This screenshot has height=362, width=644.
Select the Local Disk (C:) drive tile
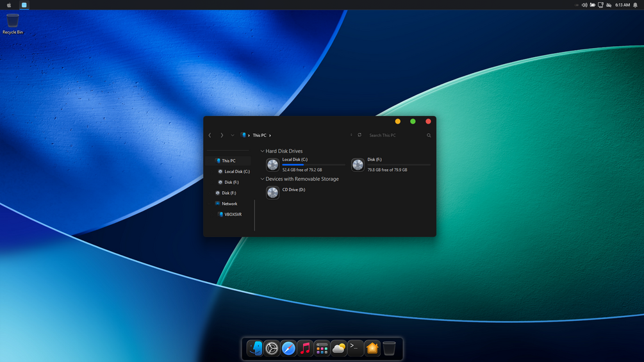306,165
